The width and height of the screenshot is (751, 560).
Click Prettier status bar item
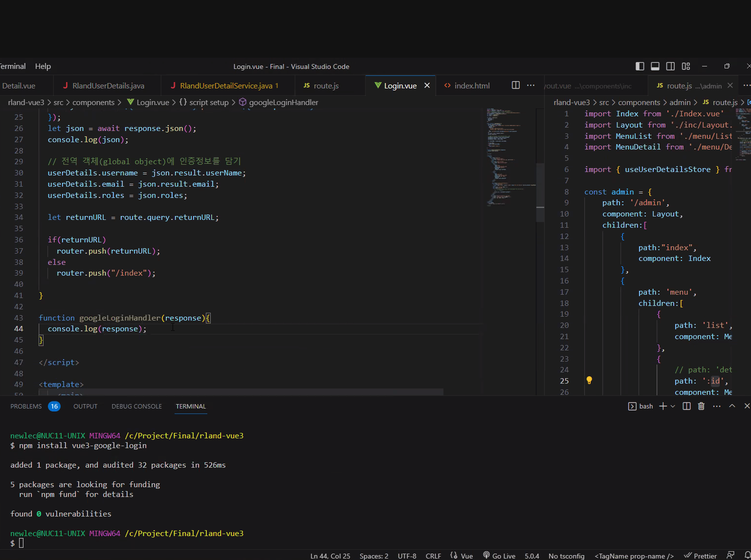(700, 556)
